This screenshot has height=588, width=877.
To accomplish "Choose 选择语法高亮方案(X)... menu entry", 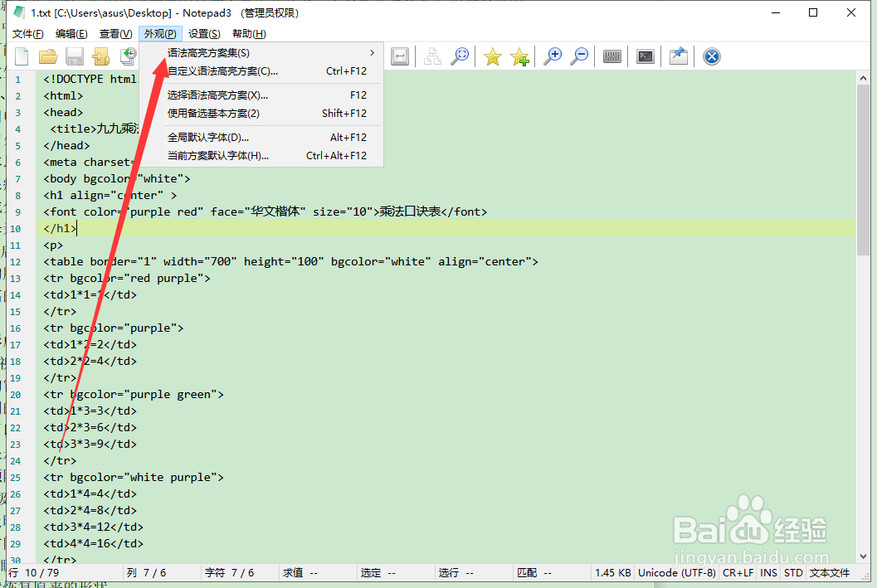I will (261, 95).
